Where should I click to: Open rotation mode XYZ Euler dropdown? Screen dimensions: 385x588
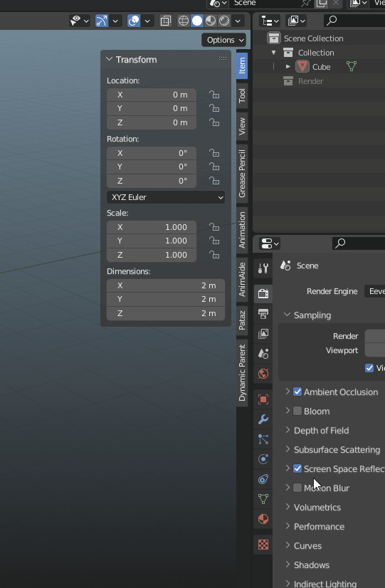point(166,197)
